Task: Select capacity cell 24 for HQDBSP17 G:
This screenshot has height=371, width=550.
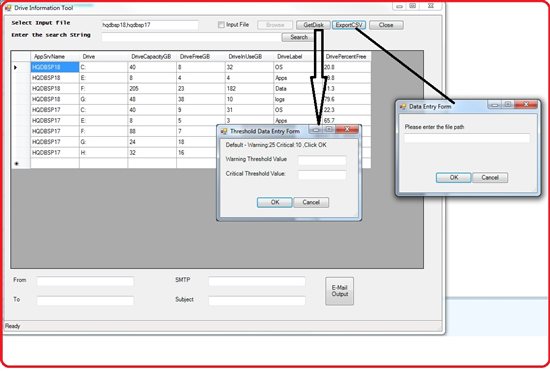Action: point(152,142)
